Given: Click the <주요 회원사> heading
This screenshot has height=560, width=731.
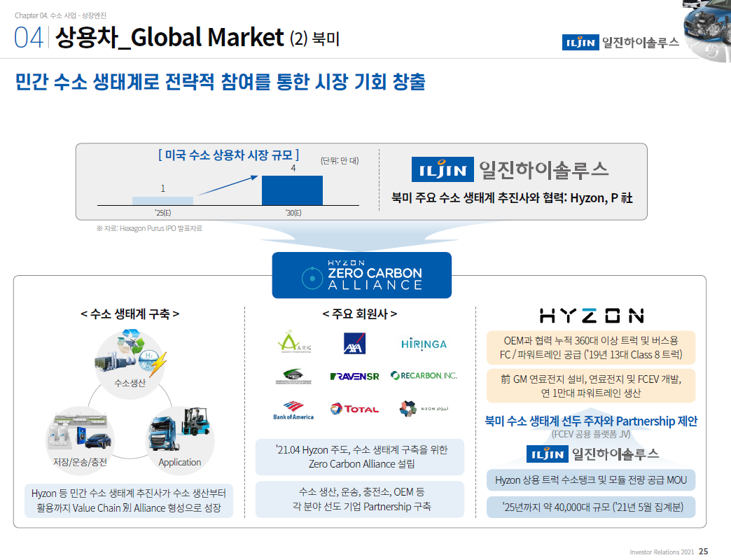Looking at the screenshot, I should click(359, 314).
